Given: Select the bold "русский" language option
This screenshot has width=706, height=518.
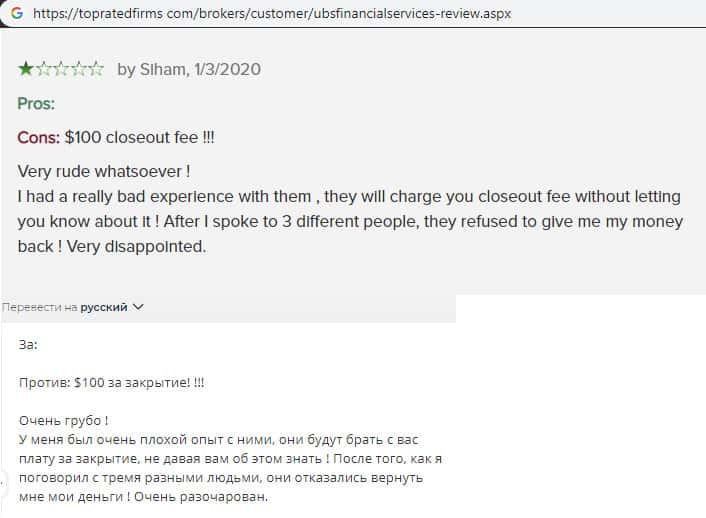Looking at the screenshot, I should pos(104,308).
